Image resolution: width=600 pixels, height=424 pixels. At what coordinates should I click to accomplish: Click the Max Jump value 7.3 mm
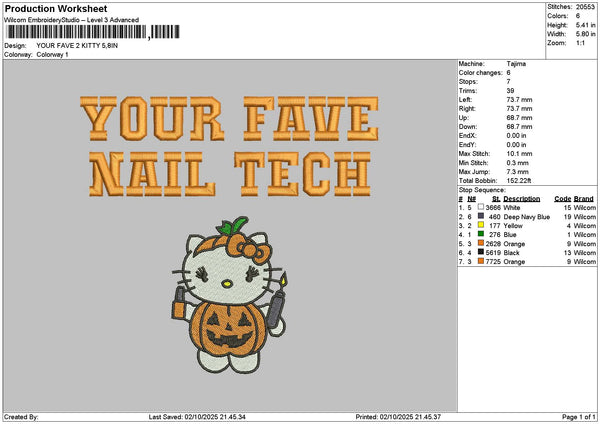(x=517, y=171)
